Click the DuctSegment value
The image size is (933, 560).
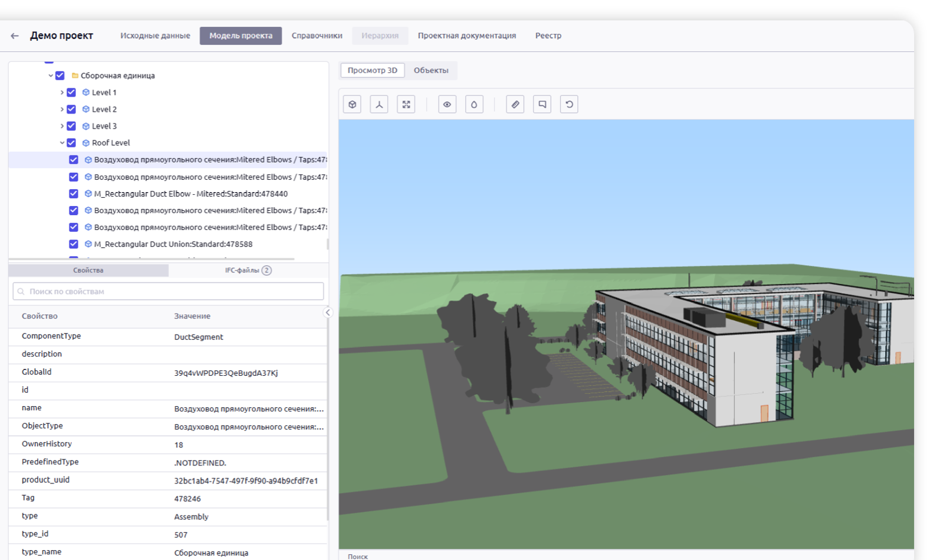pos(199,337)
